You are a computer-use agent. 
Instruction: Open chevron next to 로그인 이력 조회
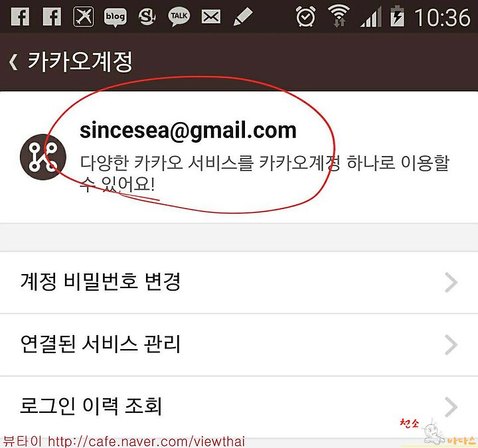451,407
